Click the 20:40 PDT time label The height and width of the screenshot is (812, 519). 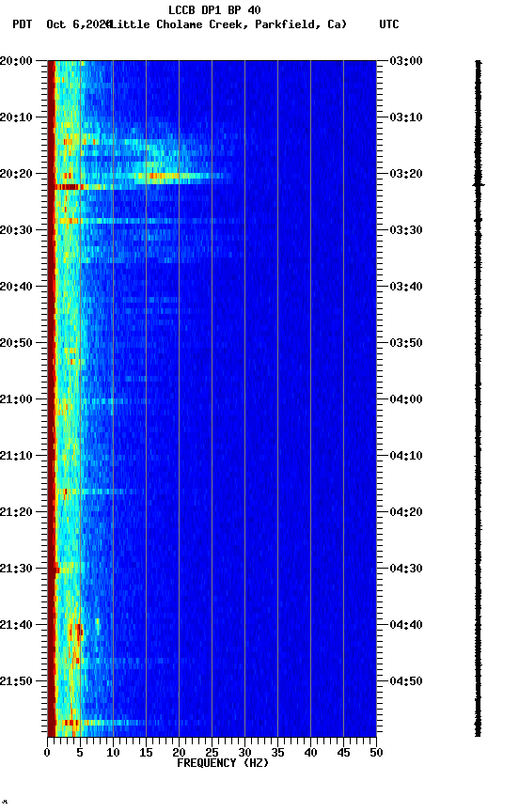(16, 287)
